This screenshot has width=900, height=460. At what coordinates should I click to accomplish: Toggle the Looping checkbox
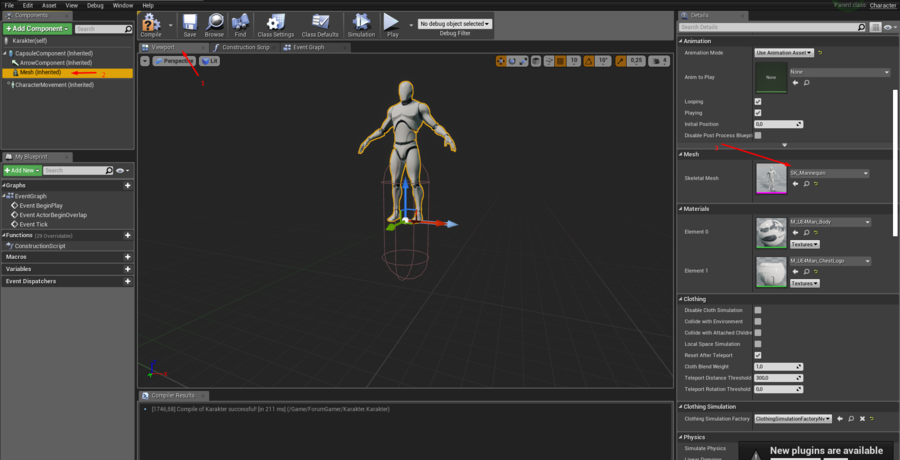point(758,102)
